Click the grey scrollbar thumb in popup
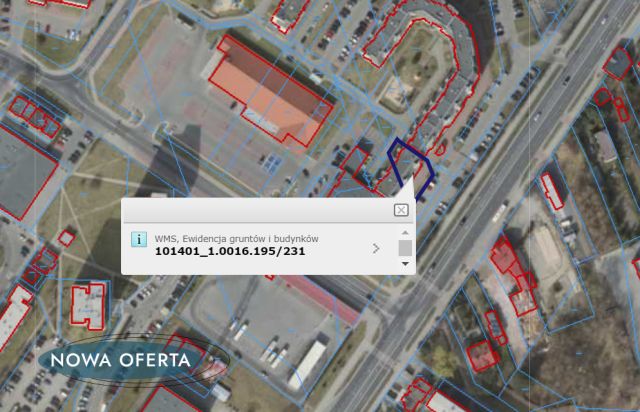The image size is (640, 412). [405, 248]
